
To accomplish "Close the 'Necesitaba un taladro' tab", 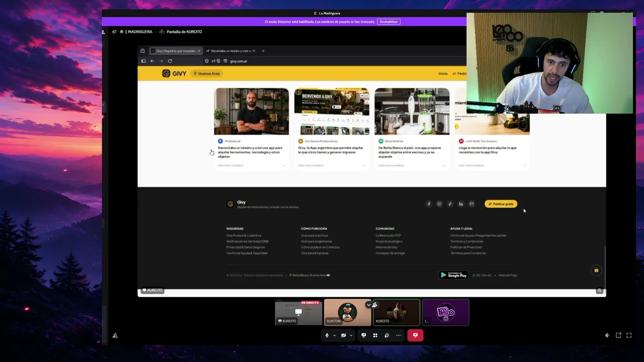I will click(x=254, y=51).
